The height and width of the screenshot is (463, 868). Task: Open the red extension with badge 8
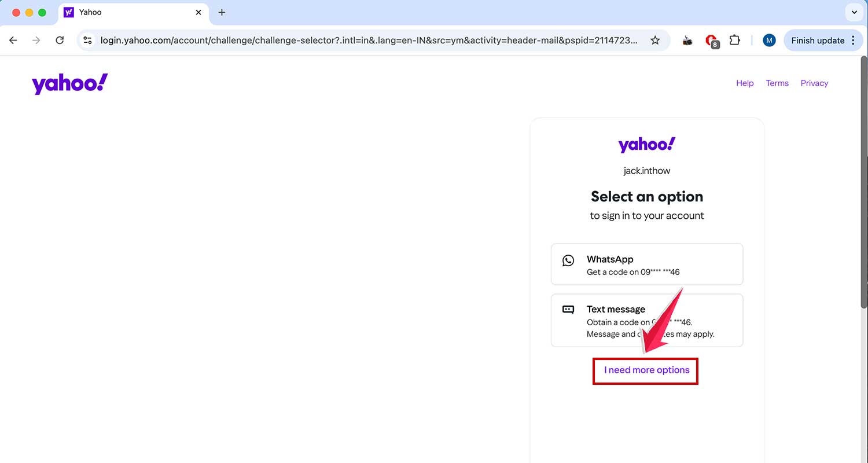click(x=711, y=40)
